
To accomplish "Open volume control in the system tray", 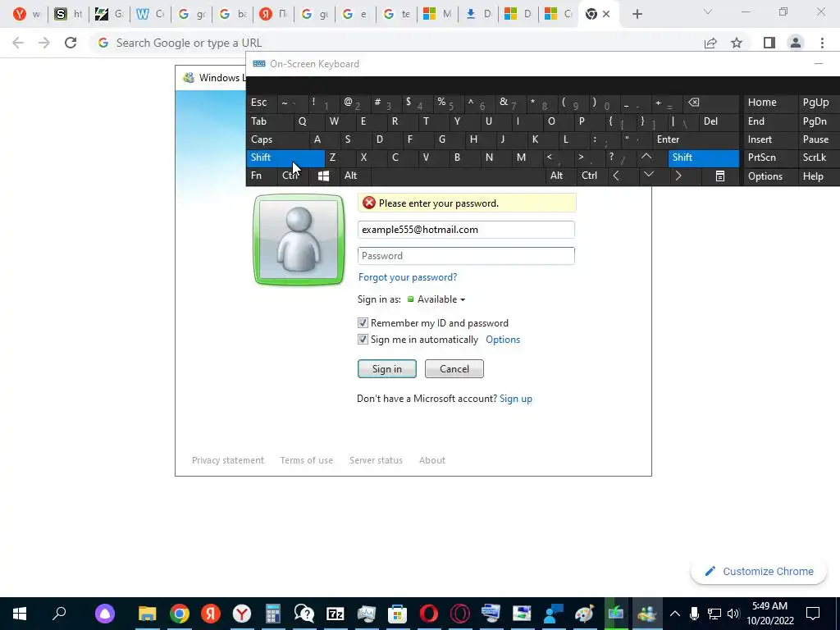I will [x=733, y=614].
